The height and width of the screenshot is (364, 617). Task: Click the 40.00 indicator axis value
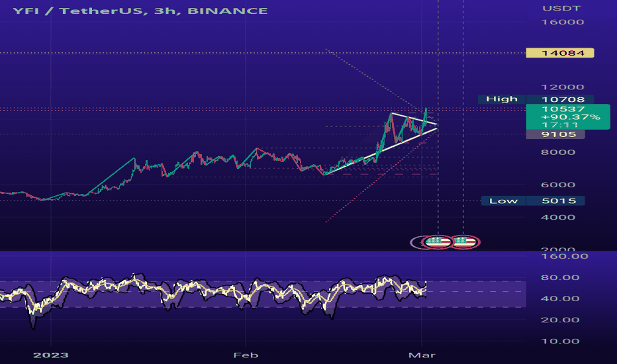[560, 298]
